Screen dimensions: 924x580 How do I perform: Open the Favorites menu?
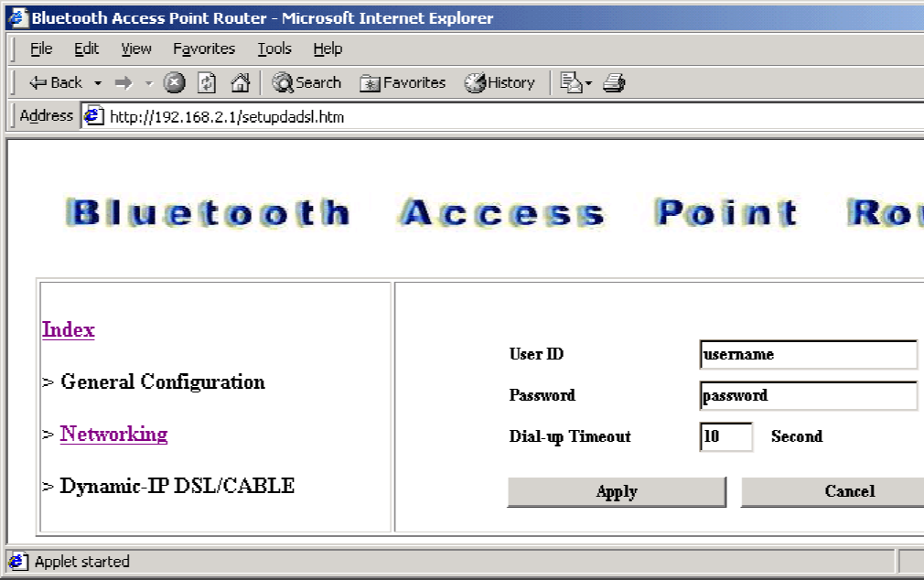[204, 48]
